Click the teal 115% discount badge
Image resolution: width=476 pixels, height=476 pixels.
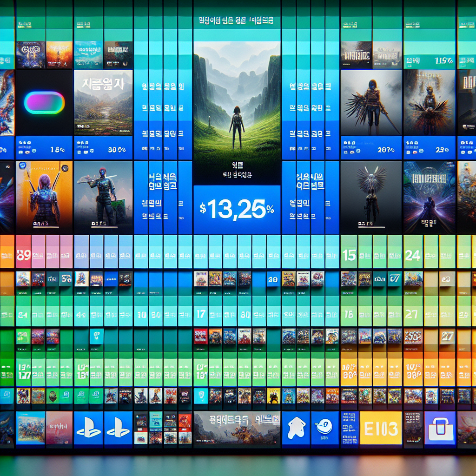pos(429,62)
